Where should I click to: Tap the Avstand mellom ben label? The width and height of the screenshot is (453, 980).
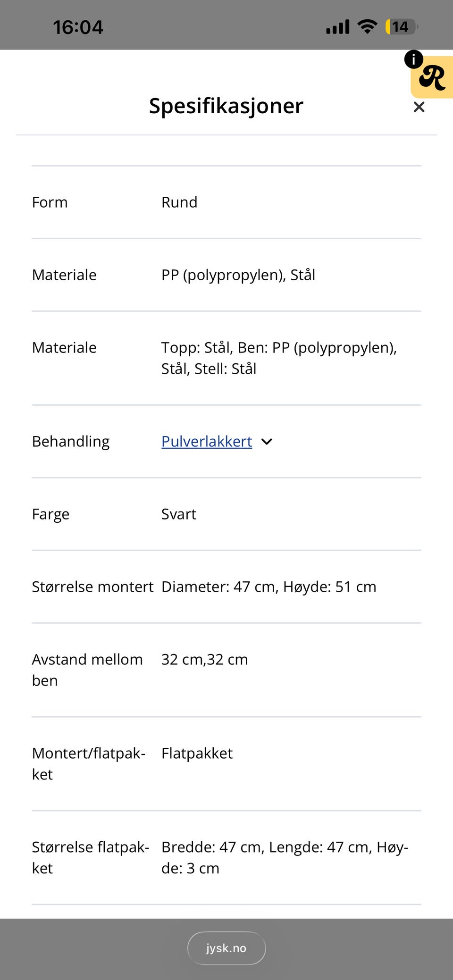pyautogui.click(x=87, y=670)
